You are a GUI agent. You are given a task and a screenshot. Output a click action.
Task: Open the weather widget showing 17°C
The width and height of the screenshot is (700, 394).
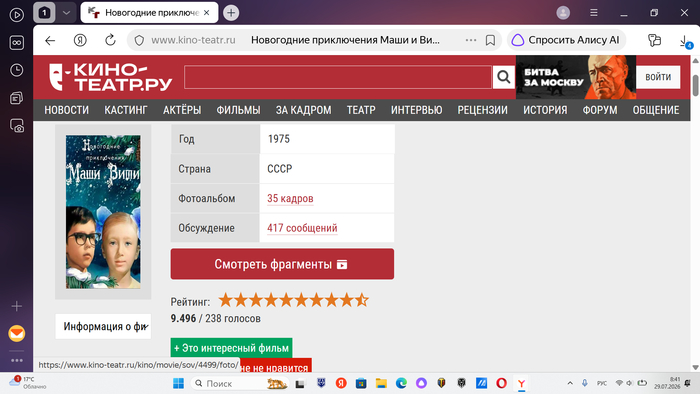[27, 382]
